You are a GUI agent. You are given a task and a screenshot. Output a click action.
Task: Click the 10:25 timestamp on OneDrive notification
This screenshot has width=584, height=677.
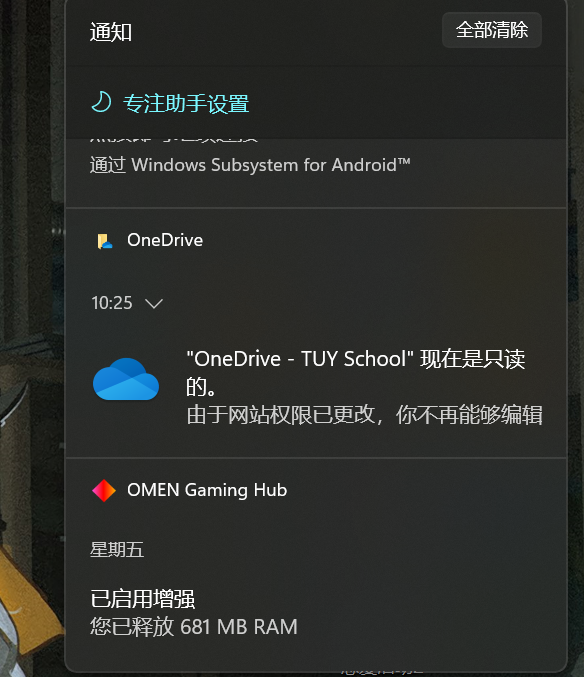(x=111, y=303)
